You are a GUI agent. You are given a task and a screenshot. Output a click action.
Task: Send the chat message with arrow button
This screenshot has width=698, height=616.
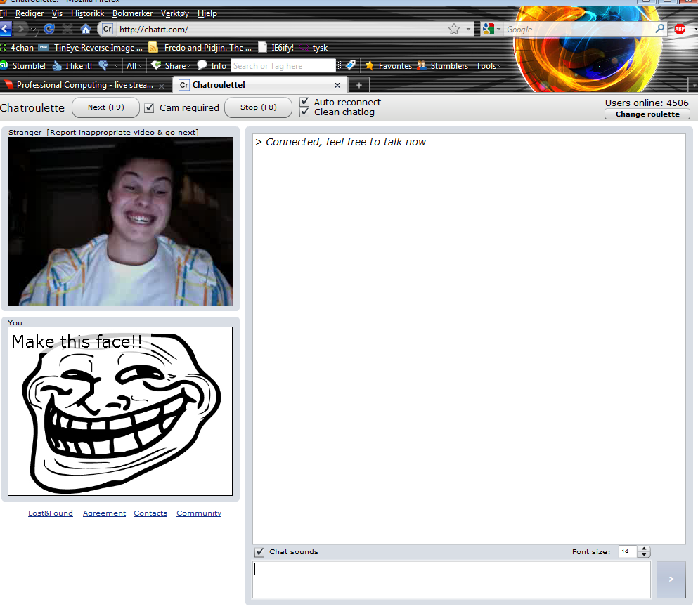(671, 579)
